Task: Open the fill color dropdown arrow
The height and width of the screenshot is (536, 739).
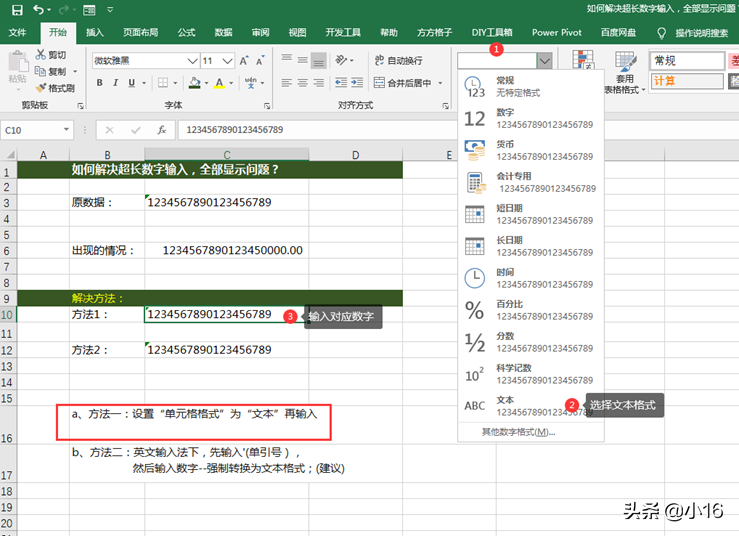Action: (206, 83)
